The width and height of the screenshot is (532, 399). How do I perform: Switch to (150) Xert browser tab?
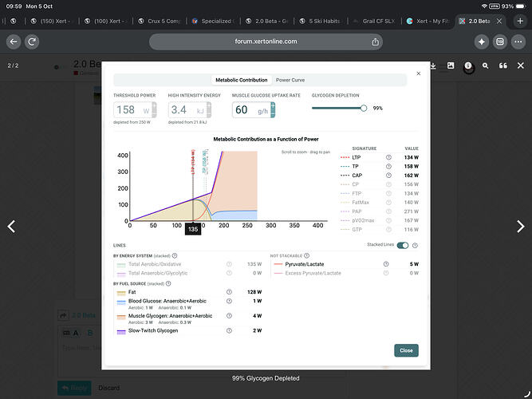(x=52, y=21)
